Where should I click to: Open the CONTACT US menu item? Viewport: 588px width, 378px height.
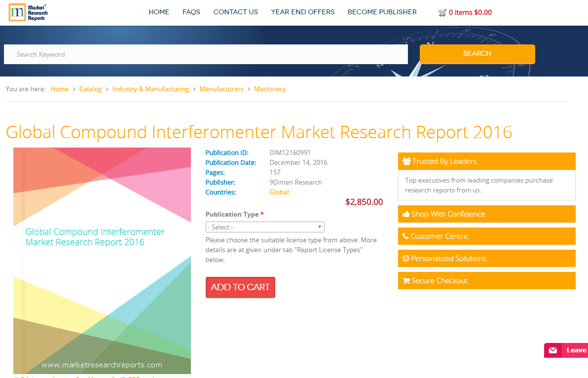coord(235,12)
